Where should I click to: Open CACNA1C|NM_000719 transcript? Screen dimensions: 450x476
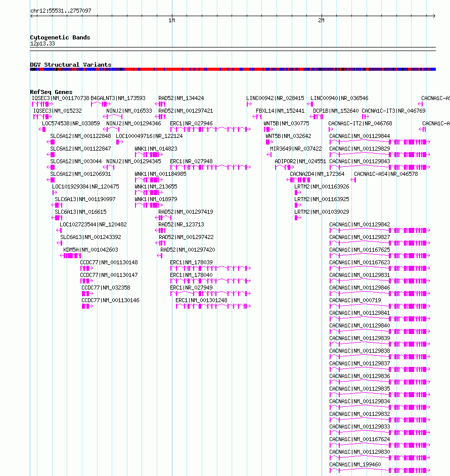tap(355, 301)
